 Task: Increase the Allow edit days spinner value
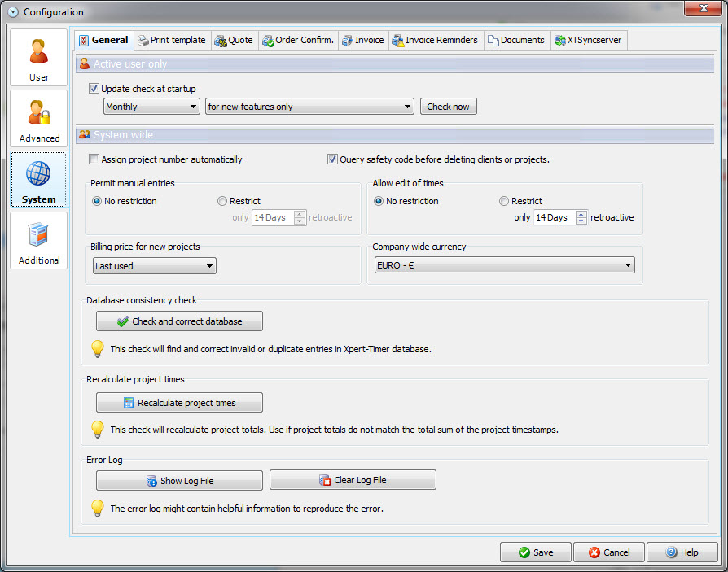pos(581,214)
